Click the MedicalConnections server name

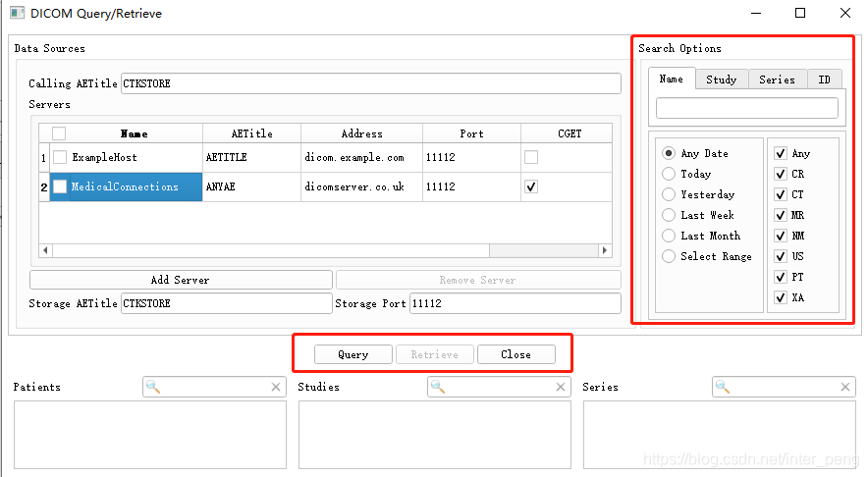coord(125,186)
